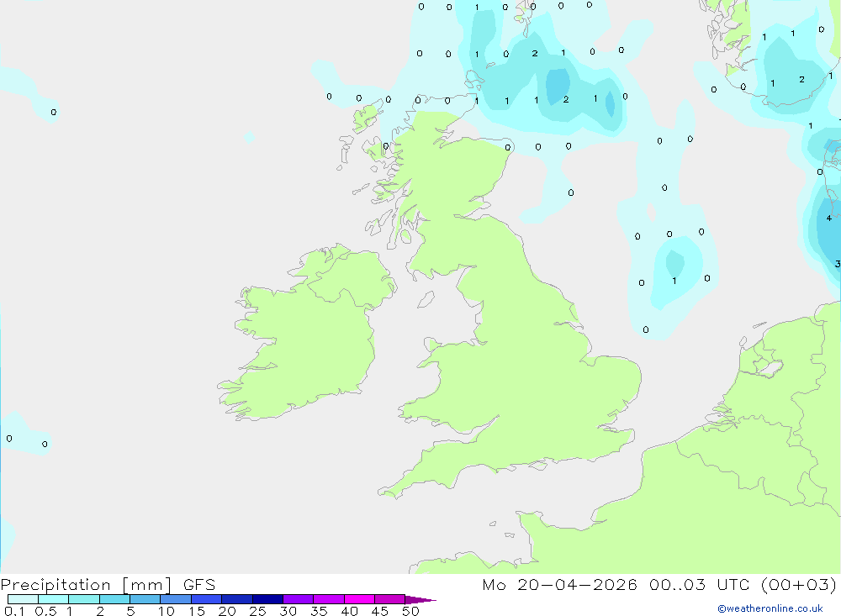This screenshot has width=841, height=616.
Task: Select the 2–5 mm legend color swatch
Action: (x=114, y=599)
